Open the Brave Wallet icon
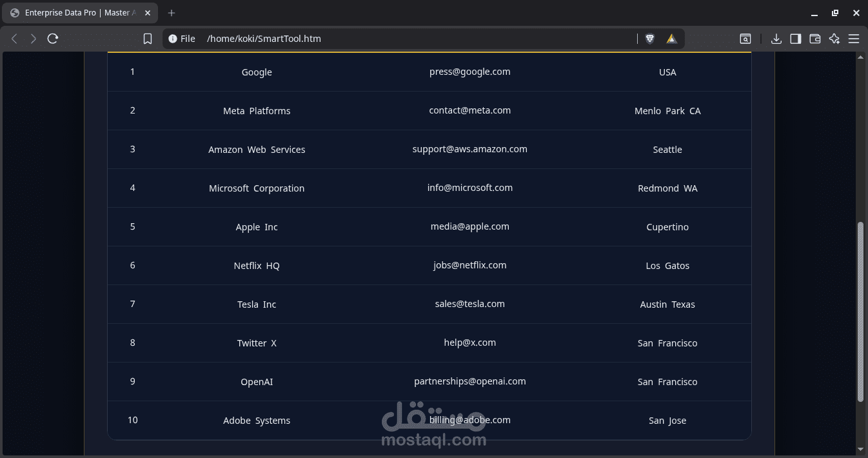Image resolution: width=868 pixels, height=458 pixels. (815, 39)
